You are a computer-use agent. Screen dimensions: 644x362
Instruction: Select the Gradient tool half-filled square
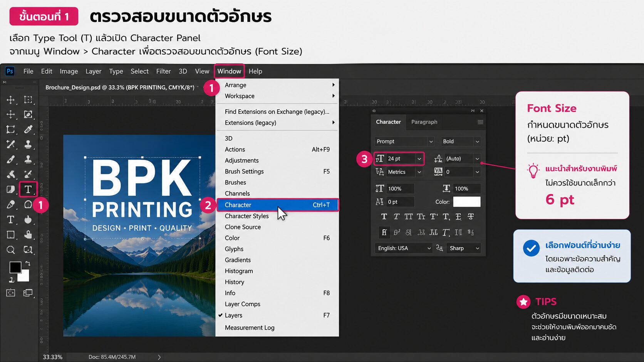[11, 189]
